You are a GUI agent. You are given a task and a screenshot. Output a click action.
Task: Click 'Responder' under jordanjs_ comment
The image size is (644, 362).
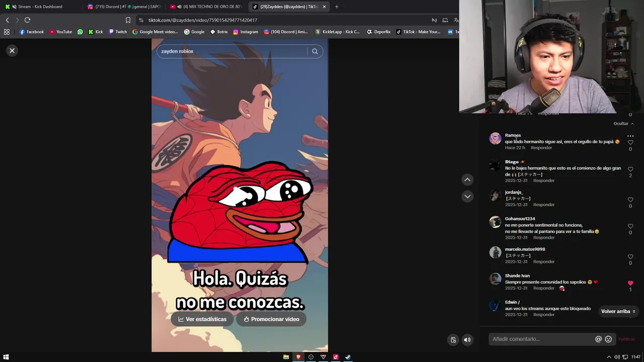click(544, 205)
